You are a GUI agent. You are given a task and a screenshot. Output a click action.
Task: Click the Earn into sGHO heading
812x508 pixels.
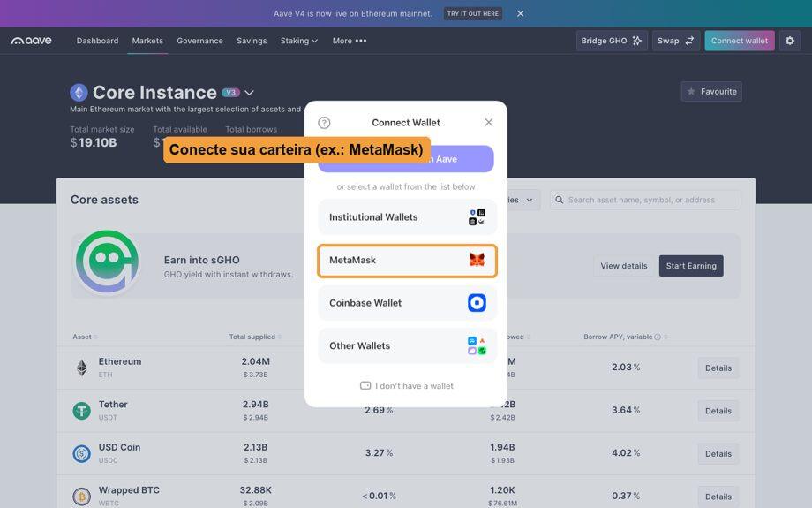201,261
